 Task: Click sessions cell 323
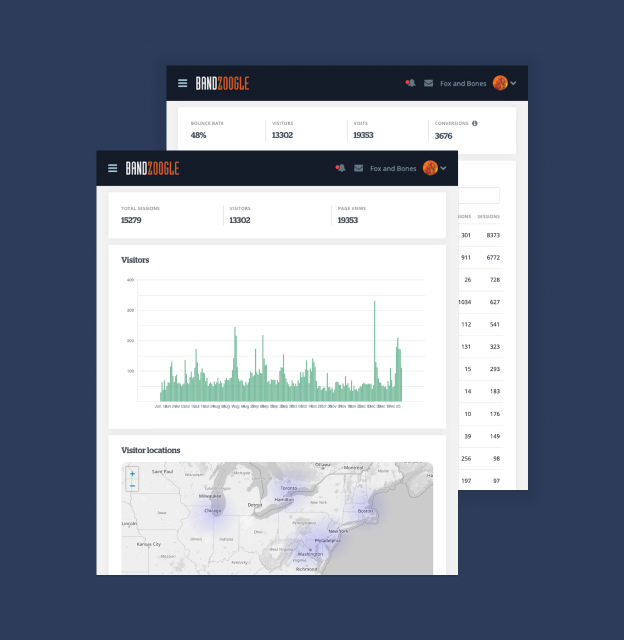pos(495,347)
